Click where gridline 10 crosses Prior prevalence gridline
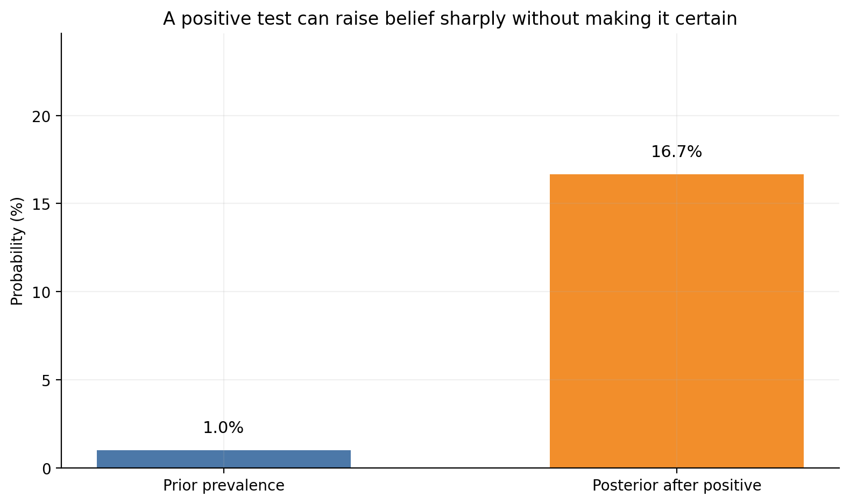850x504 pixels. pos(224,292)
